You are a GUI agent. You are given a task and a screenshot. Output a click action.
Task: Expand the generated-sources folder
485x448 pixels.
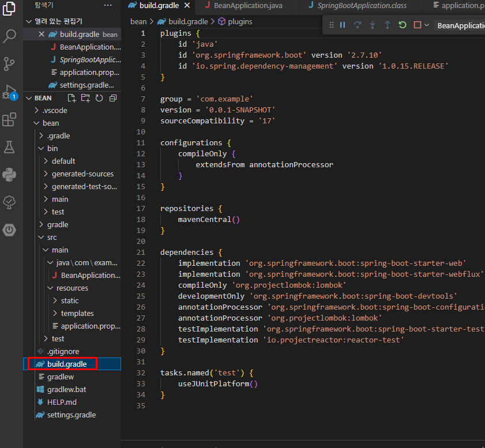point(82,174)
